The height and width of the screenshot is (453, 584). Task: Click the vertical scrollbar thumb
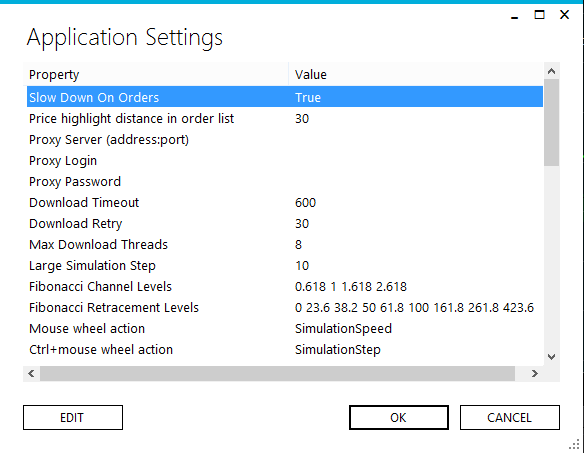click(x=552, y=123)
